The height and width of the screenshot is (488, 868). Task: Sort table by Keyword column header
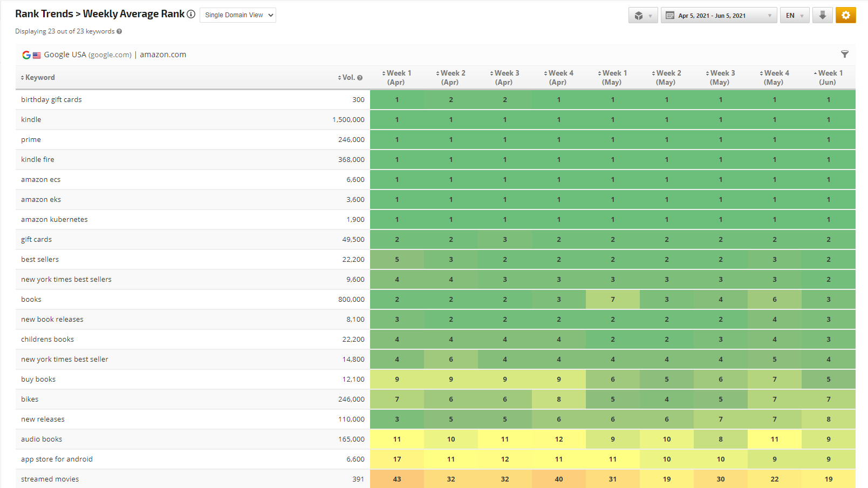coord(40,78)
